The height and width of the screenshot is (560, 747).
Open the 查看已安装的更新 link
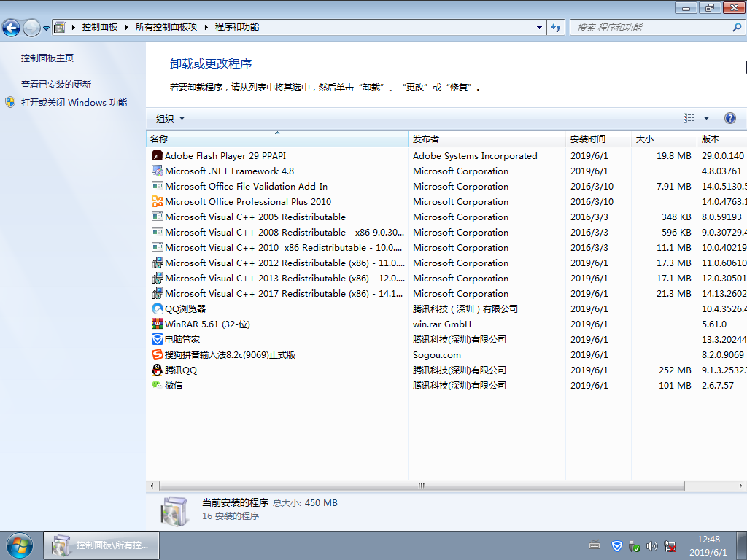[x=55, y=85]
